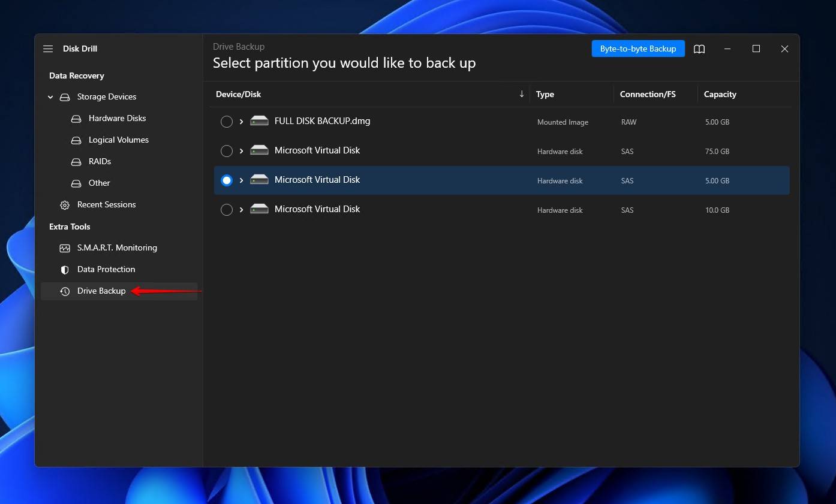Click the 10.0 GB virtual disk icon

pos(259,209)
